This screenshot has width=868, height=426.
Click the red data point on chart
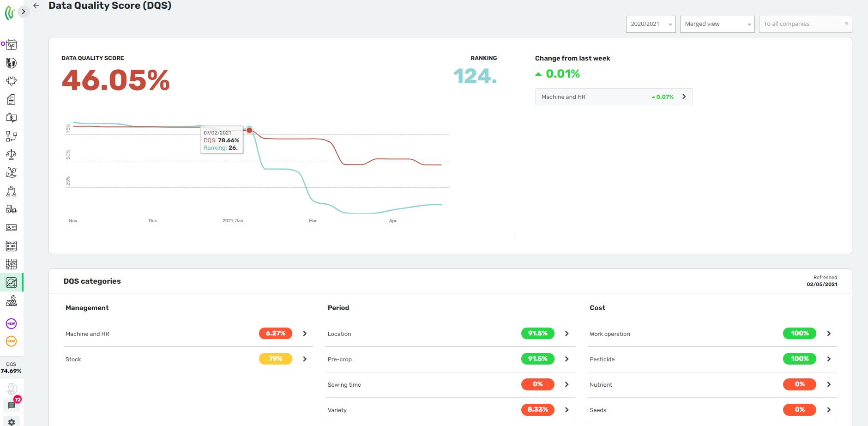coord(249,130)
